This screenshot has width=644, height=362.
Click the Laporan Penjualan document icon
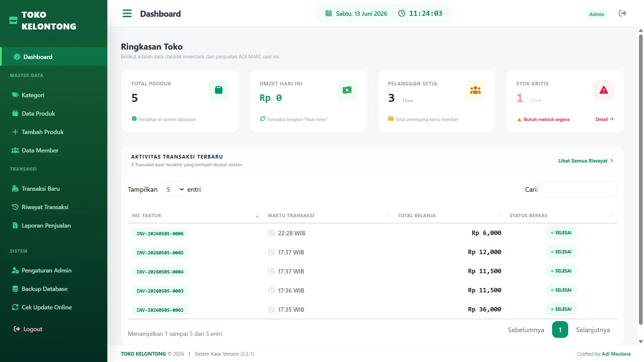click(x=15, y=225)
